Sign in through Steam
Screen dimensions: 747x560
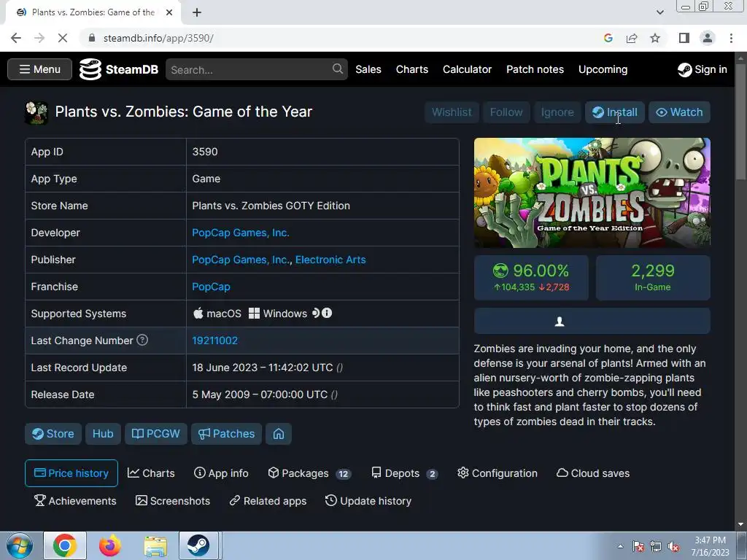pyautogui.click(x=703, y=69)
